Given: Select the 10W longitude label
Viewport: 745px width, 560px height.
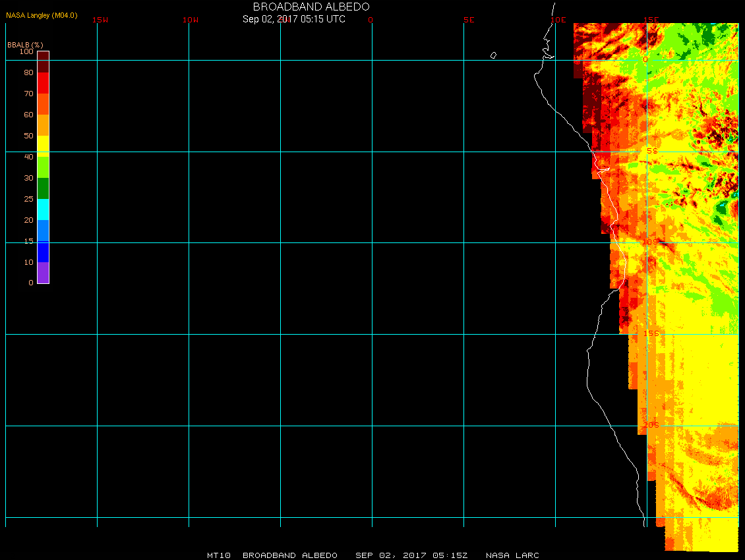Looking at the screenshot, I should click(x=191, y=20).
